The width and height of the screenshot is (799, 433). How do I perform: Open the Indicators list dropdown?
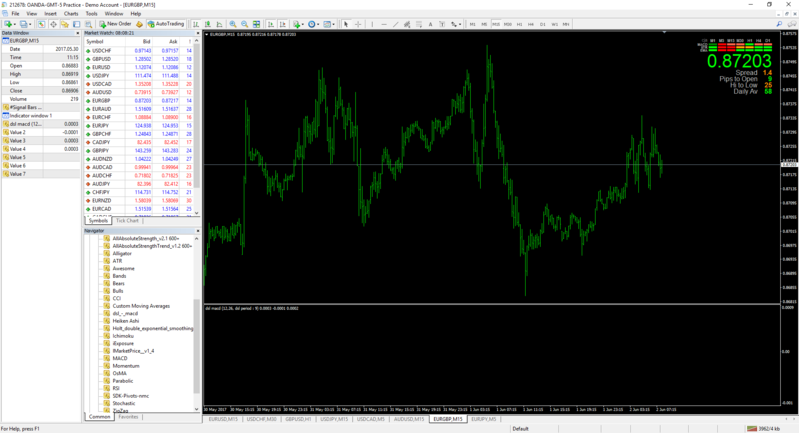click(x=298, y=24)
